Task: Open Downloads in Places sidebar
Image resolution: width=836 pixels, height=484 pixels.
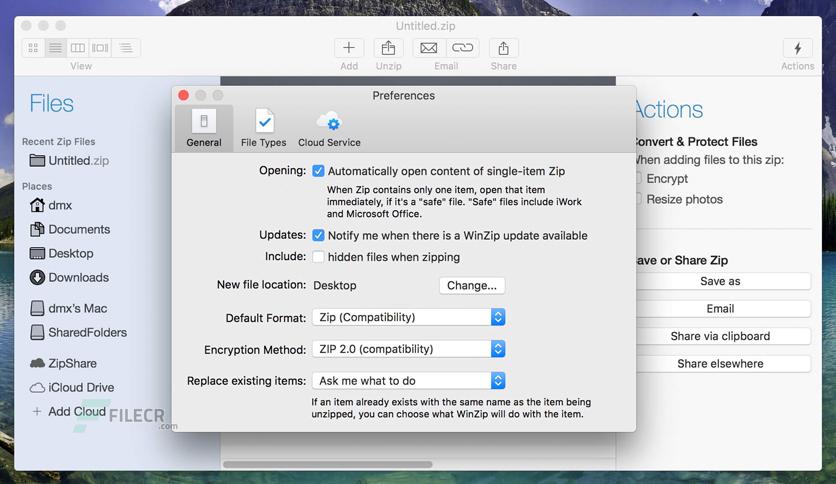Action: [x=69, y=277]
